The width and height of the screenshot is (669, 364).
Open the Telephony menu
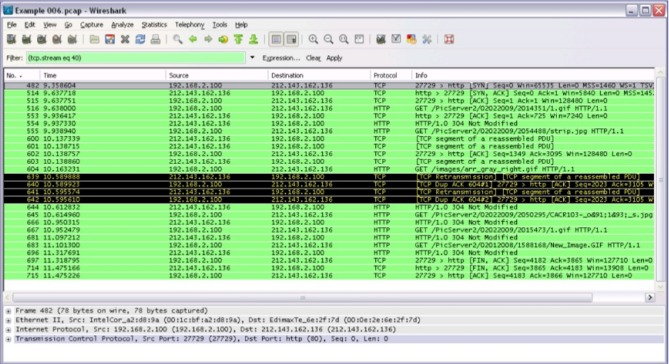tap(190, 25)
